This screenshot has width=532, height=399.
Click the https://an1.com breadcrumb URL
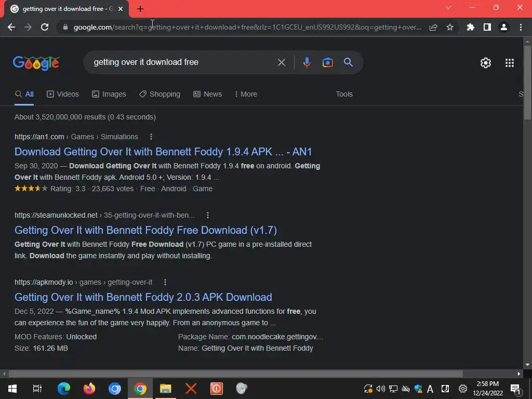[39, 137]
